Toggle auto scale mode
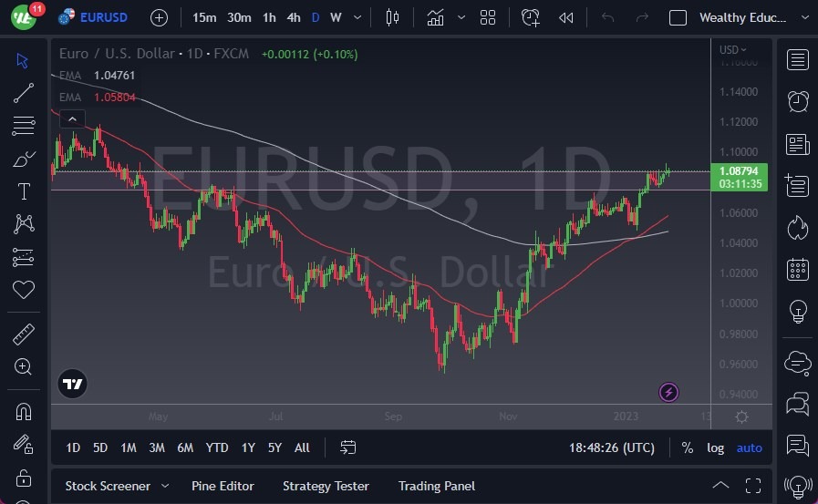818x504 pixels. click(749, 447)
